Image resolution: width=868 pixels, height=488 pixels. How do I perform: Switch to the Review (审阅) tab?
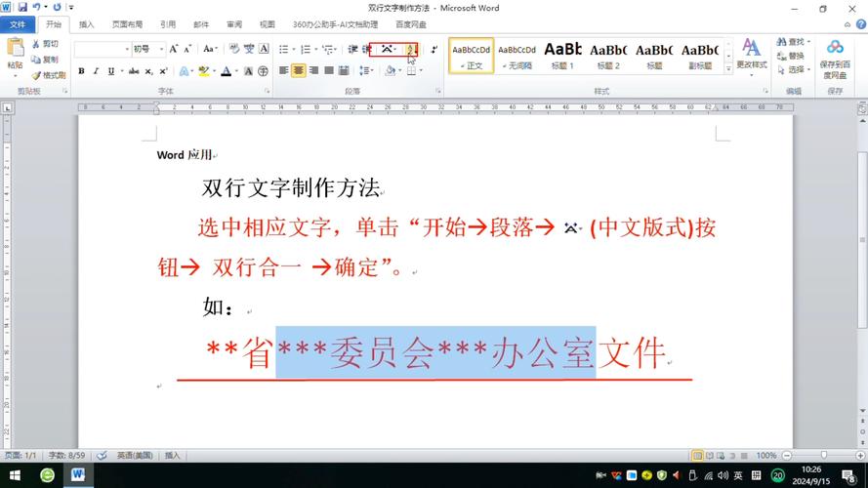pos(234,24)
